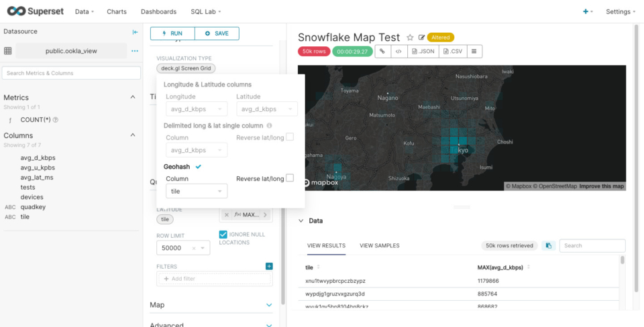
Task: Toggle Reverse lat/long for delimited column
Action: point(290,137)
